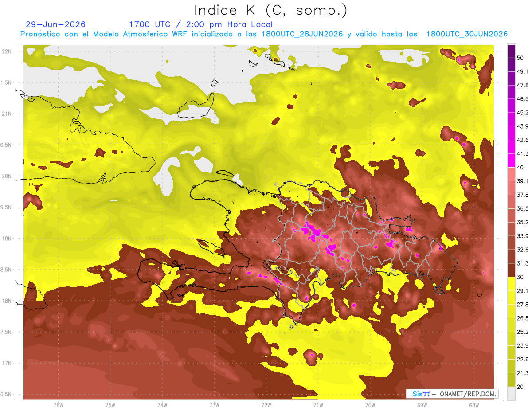Click the colorbar value 46.5
The width and height of the screenshot is (532, 411).
click(522, 99)
